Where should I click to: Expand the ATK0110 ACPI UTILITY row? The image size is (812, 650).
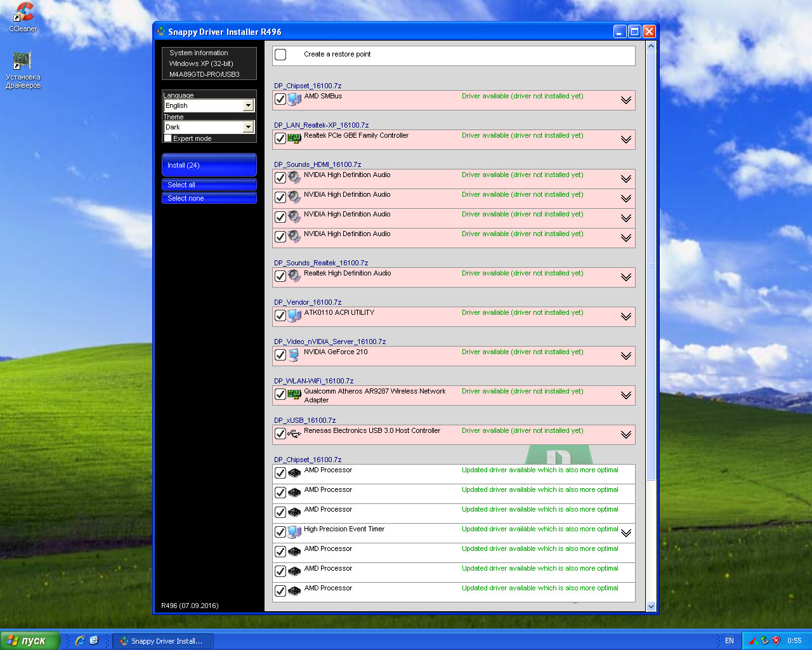626,317
